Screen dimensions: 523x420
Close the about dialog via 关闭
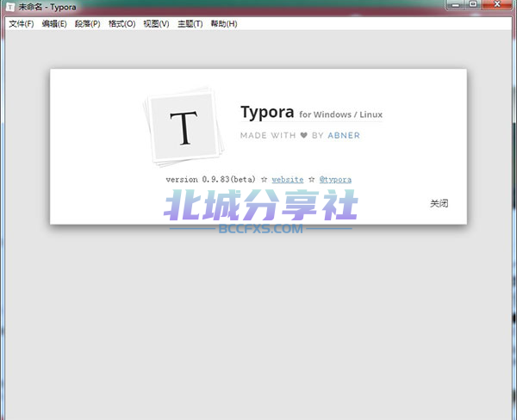(439, 203)
